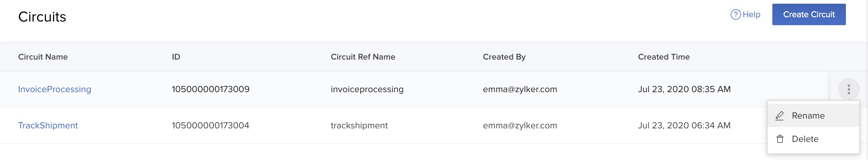This screenshot has height=160, width=868.
Task: Click the Created Time column header
Action: pyautogui.click(x=663, y=57)
